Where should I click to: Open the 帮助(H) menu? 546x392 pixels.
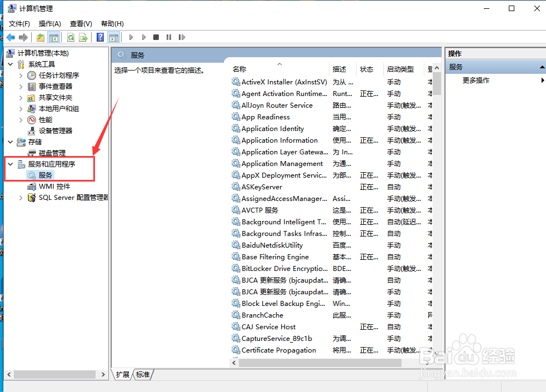coord(112,24)
